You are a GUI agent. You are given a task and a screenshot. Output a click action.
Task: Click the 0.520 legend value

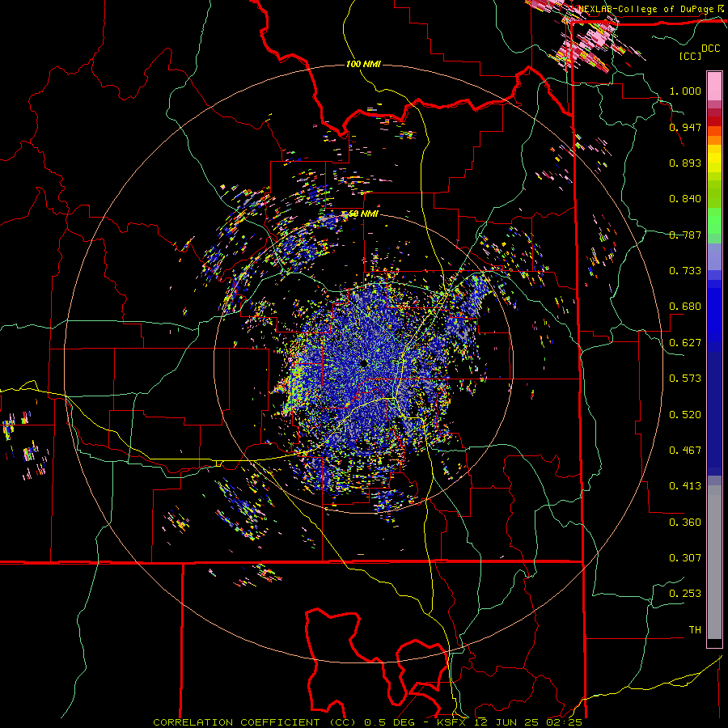point(685,414)
